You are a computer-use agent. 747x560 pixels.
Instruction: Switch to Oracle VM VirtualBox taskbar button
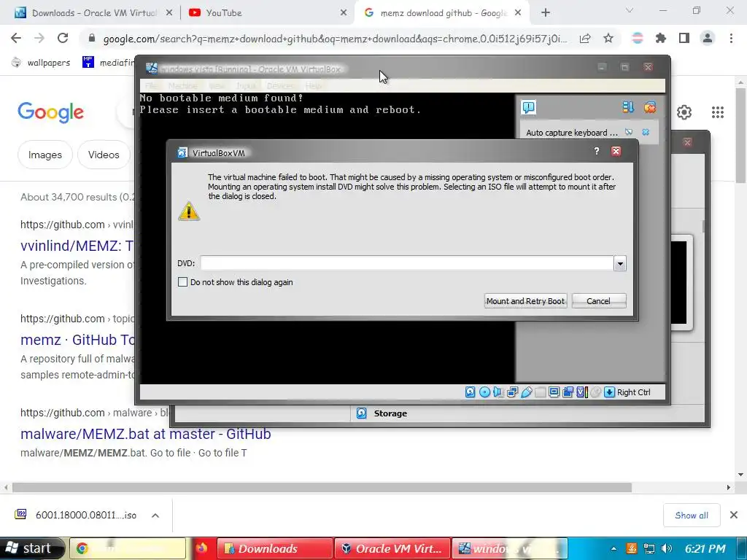pos(392,548)
